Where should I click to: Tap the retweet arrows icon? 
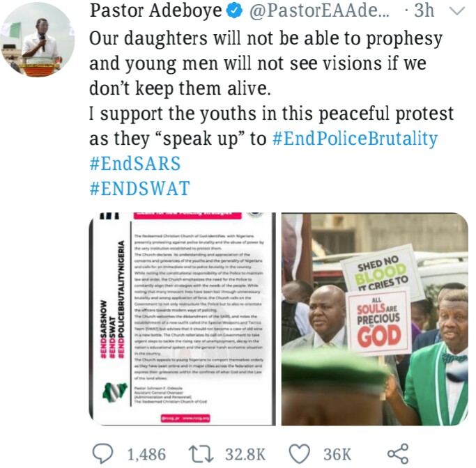point(201,454)
